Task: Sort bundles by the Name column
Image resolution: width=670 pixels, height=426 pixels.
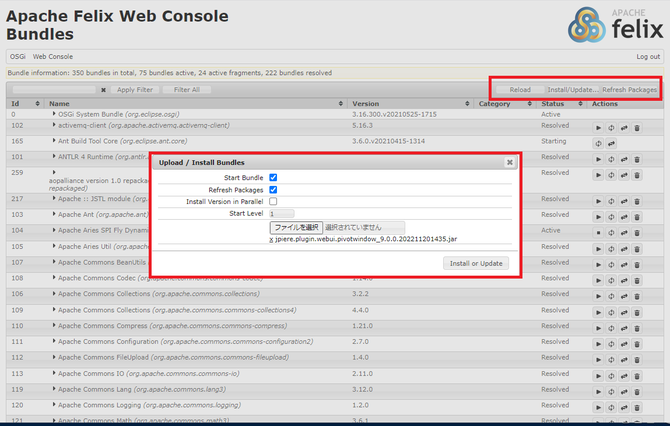Action: (x=195, y=103)
